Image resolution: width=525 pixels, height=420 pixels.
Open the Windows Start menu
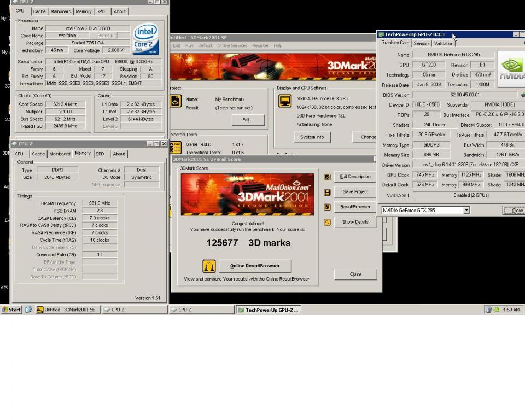[x=11, y=310]
